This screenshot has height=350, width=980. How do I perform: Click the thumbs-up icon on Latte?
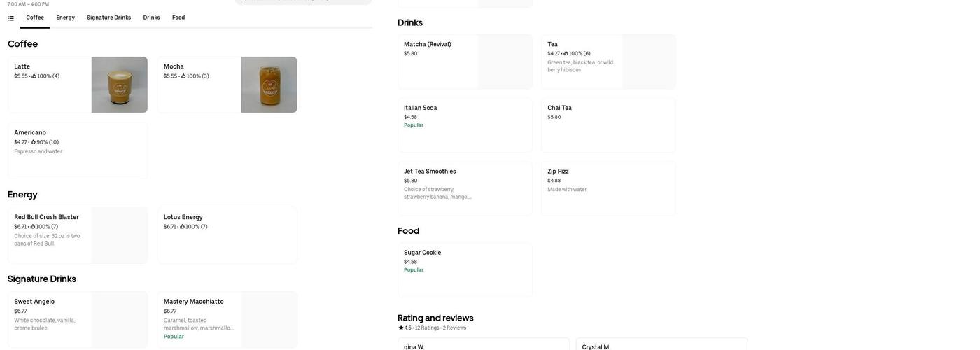click(34, 76)
